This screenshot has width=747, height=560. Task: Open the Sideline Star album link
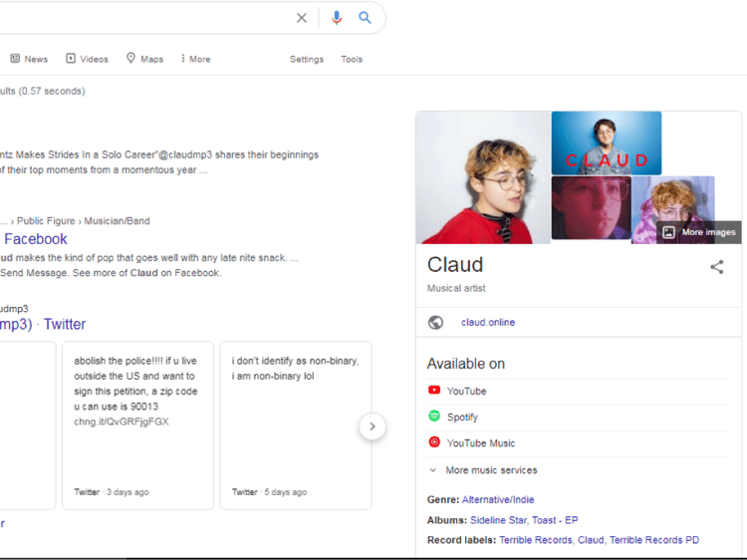[498, 520]
